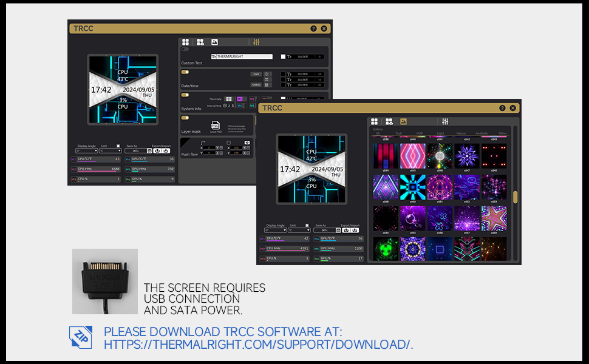Select blue M4 tag in System Info section
Image resolution: width=589 pixels, height=364 pixels.
pyautogui.click(x=240, y=106)
